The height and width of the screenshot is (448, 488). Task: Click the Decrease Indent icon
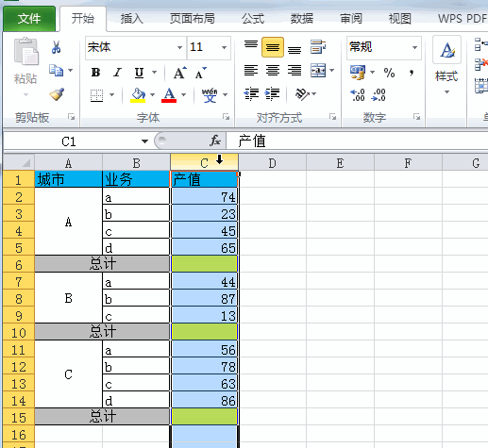[251, 94]
